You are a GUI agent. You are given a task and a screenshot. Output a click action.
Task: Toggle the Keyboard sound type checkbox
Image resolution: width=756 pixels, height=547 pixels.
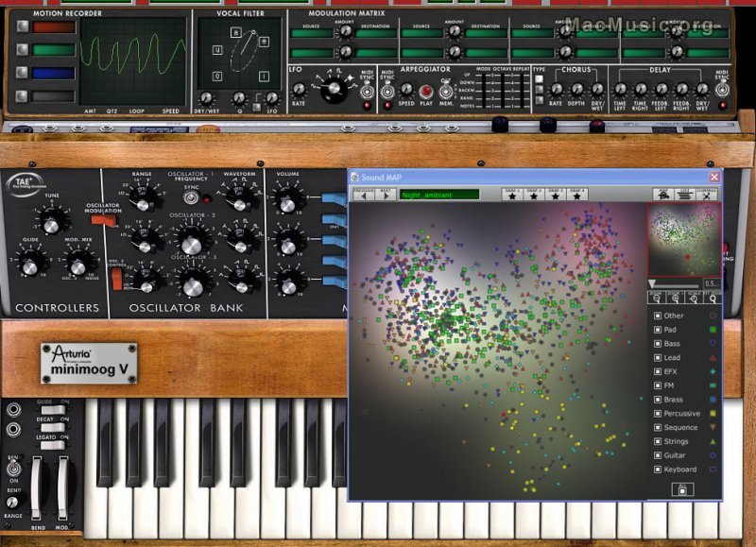click(657, 470)
